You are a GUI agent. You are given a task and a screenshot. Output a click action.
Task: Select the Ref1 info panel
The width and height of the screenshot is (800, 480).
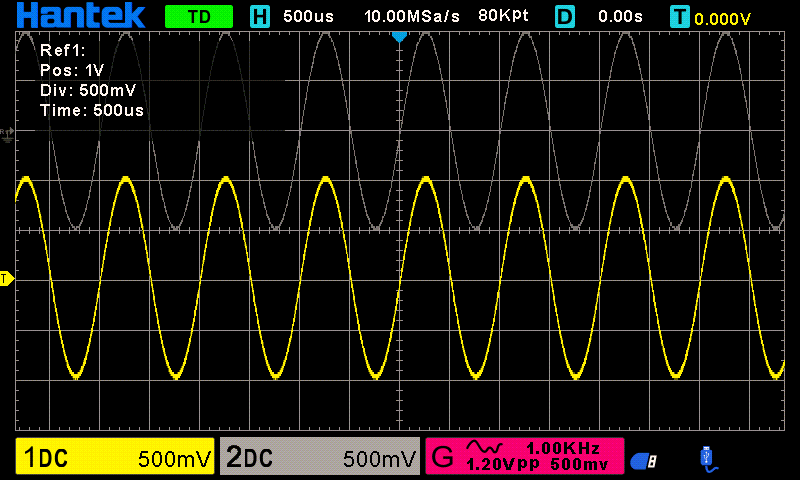point(91,80)
